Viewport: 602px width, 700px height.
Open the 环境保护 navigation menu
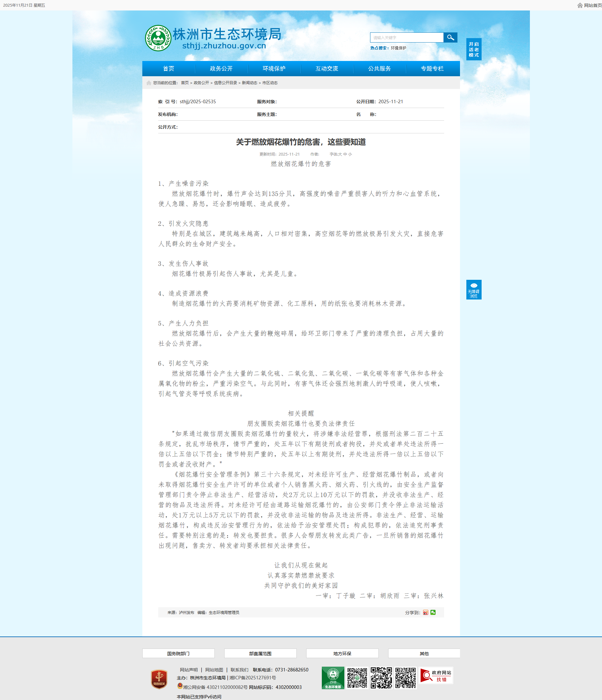point(274,69)
